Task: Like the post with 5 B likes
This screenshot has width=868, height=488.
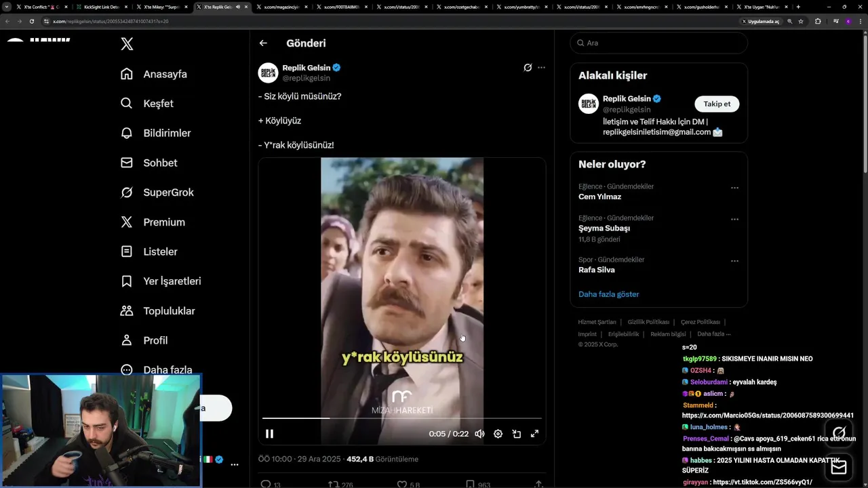Action: 402,485
